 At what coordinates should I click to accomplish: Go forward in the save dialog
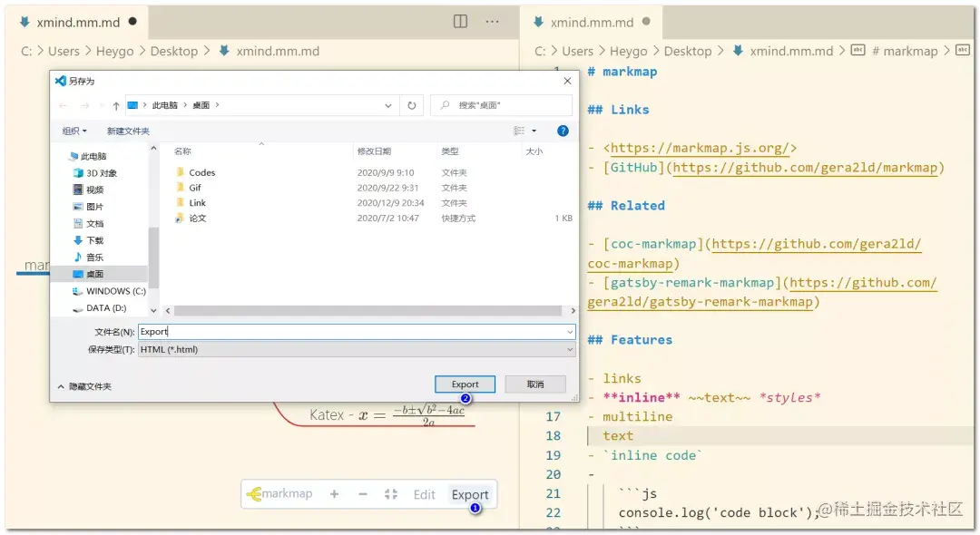tap(85, 105)
